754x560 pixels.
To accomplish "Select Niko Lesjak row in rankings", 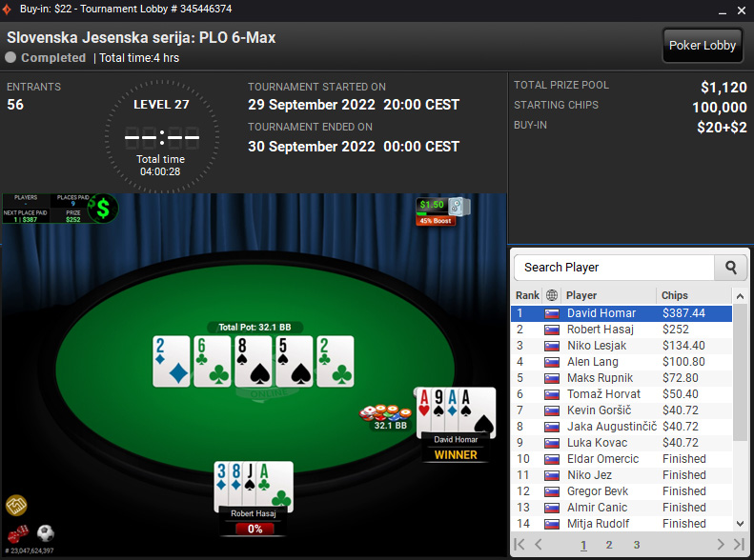I will pos(622,346).
